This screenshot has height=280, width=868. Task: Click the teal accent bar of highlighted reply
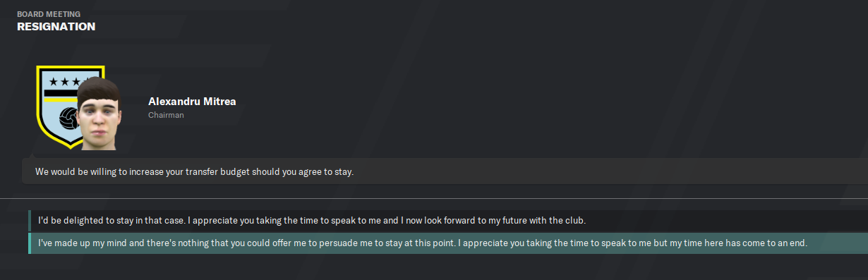pyautogui.click(x=29, y=243)
